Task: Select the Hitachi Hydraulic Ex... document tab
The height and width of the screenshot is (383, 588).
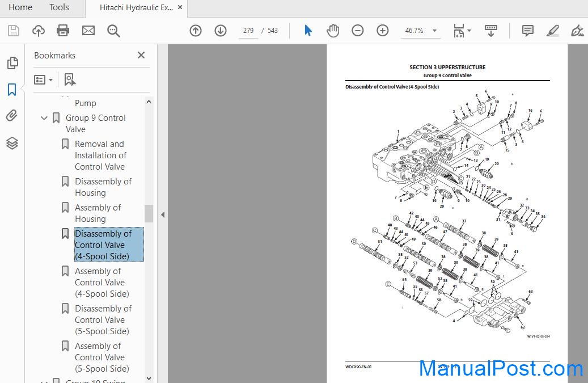Action: pyautogui.click(x=136, y=7)
